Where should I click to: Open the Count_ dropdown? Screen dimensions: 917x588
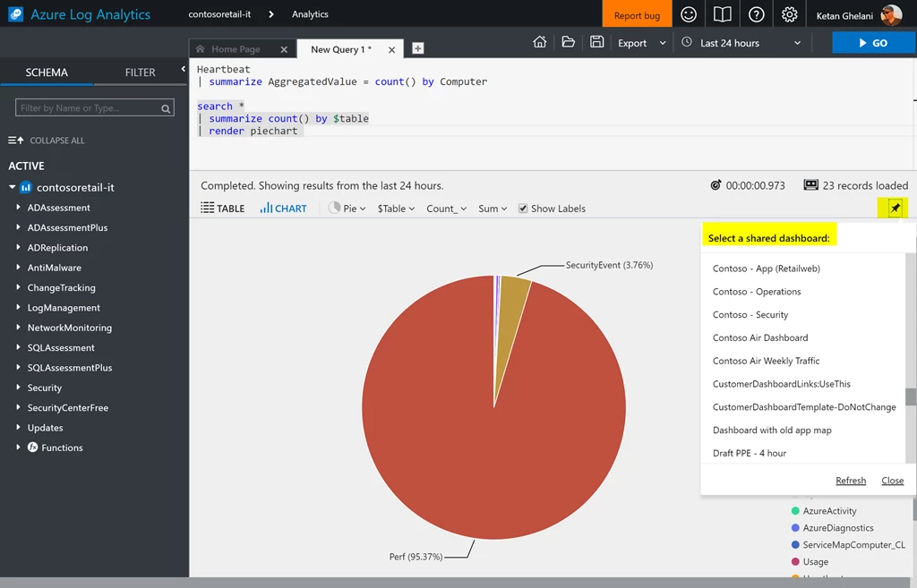pos(446,209)
